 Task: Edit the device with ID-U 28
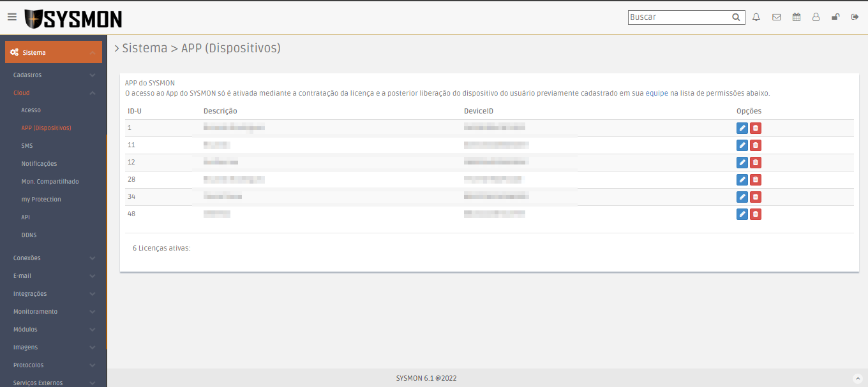point(742,180)
